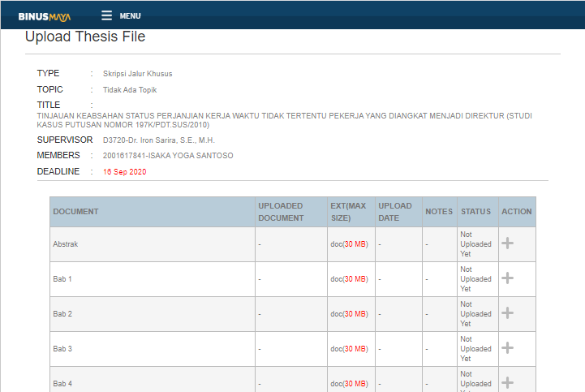Click the STATUS column header
The height and width of the screenshot is (392, 585).
[475, 212]
